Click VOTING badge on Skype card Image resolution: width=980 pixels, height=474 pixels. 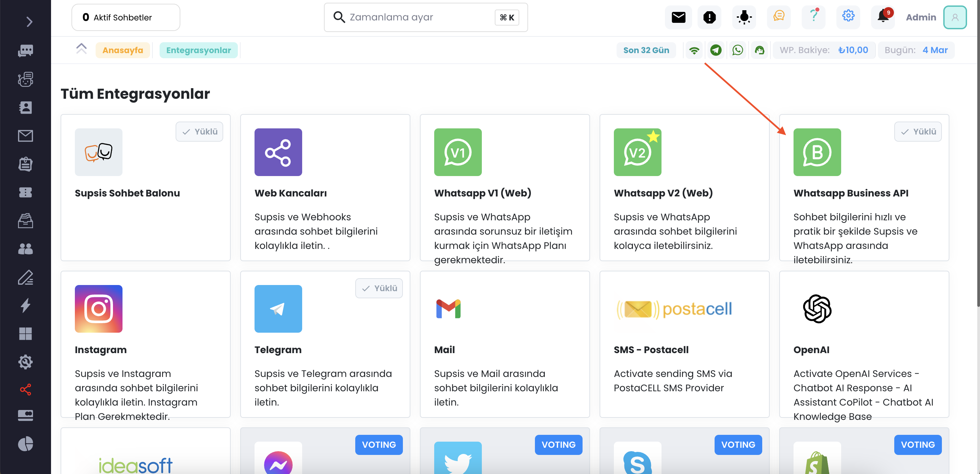(738, 444)
